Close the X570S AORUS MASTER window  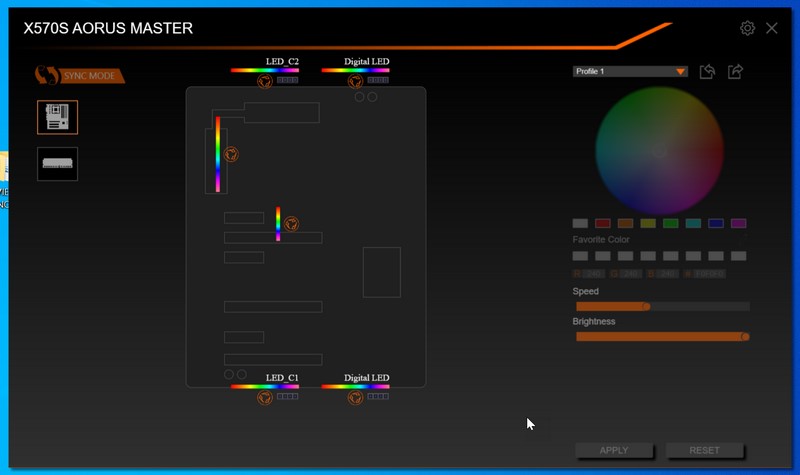point(771,28)
